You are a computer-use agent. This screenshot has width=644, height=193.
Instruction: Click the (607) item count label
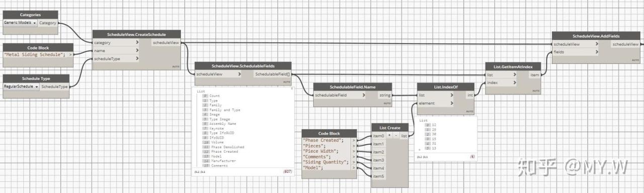[x=287, y=172]
